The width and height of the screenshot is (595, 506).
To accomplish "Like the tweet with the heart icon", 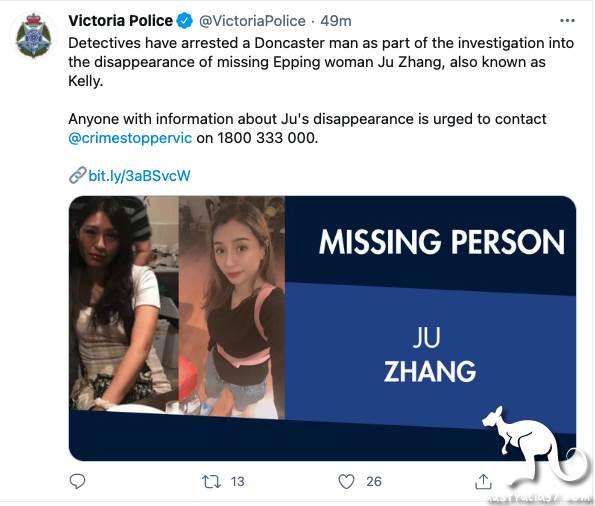I will point(346,481).
